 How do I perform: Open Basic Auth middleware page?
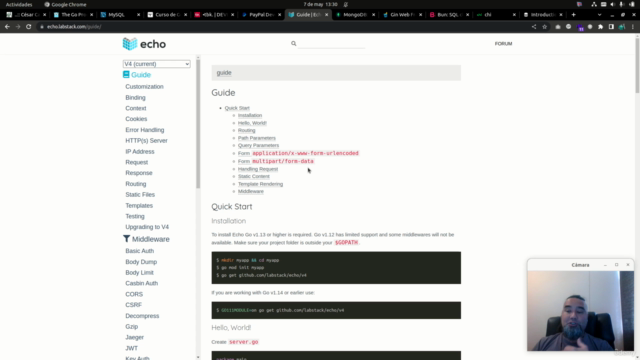coord(140,251)
